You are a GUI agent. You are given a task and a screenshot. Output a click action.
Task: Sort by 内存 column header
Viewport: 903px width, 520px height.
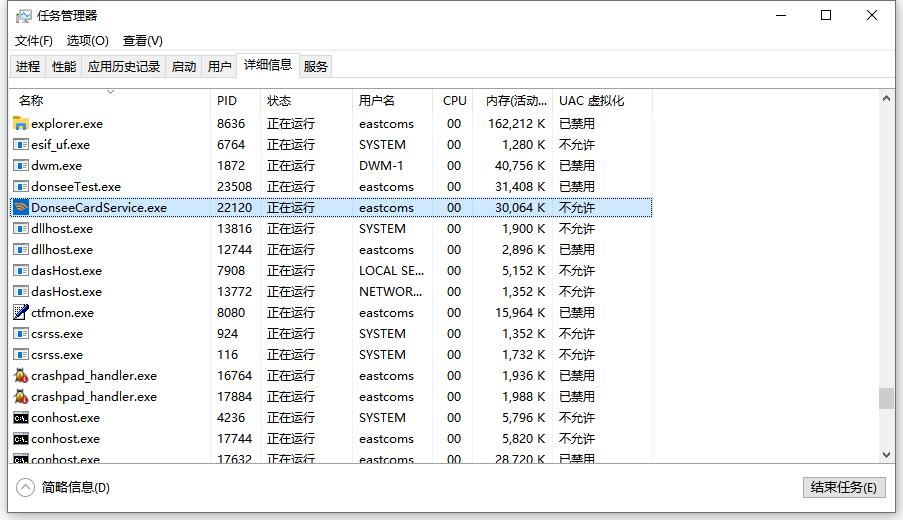(x=516, y=101)
